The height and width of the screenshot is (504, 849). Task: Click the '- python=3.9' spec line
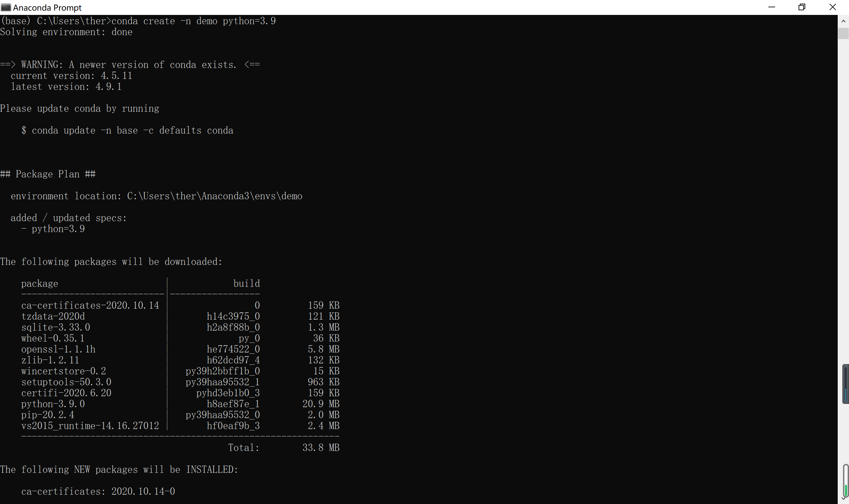point(53,229)
